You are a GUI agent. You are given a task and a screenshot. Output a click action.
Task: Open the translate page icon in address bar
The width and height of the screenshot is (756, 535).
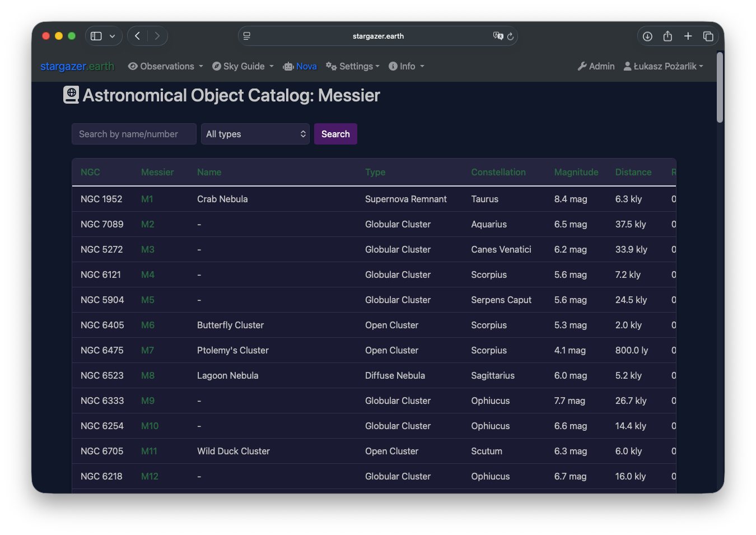(x=497, y=36)
